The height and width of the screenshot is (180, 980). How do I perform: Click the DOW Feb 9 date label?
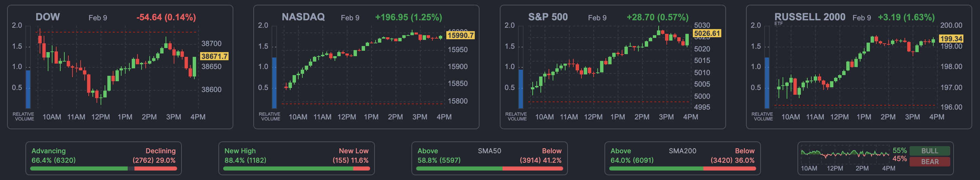click(98, 18)
